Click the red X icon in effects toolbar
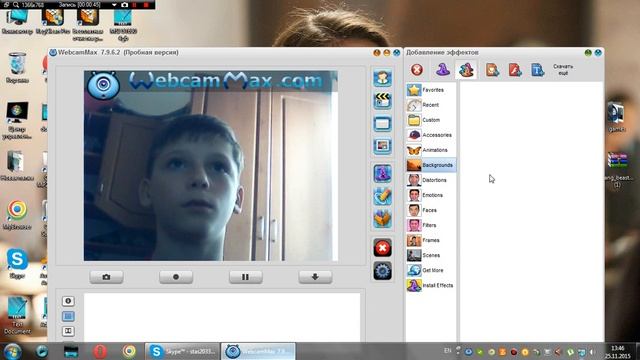This screenshot has height=360, width=640. point(417,70)
